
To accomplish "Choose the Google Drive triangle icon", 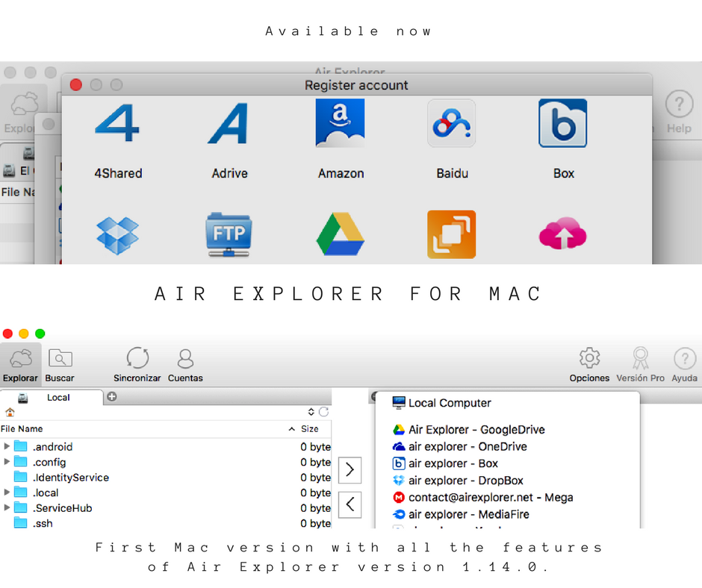I will coord(341,234).
